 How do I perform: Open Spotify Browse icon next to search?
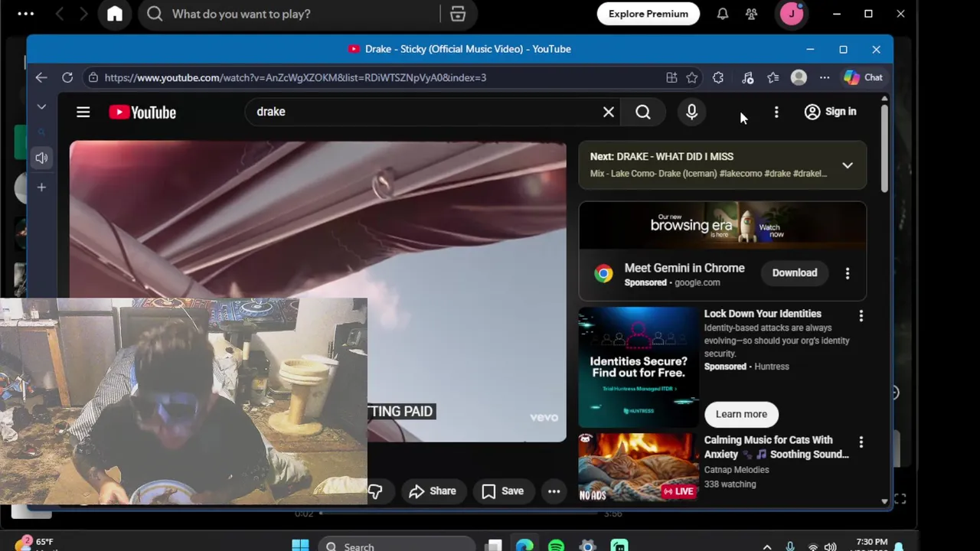pos(458,14)
